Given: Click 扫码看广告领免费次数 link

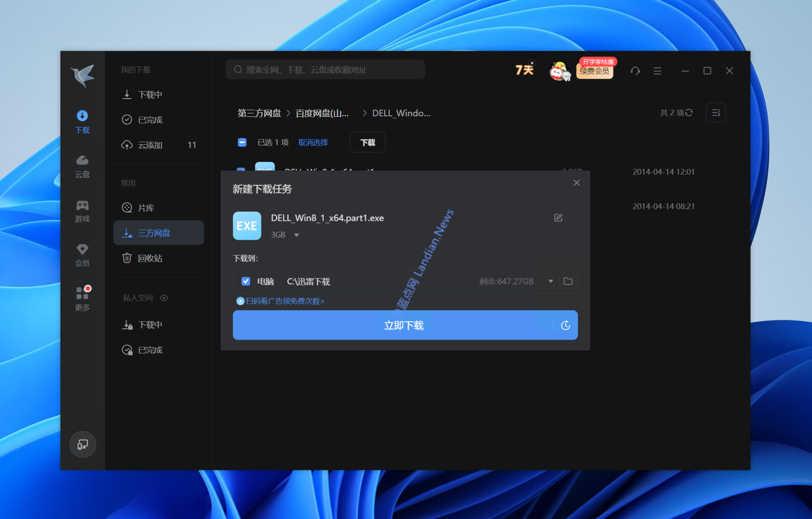Looking at the screenshot, I should coord(280,301).
